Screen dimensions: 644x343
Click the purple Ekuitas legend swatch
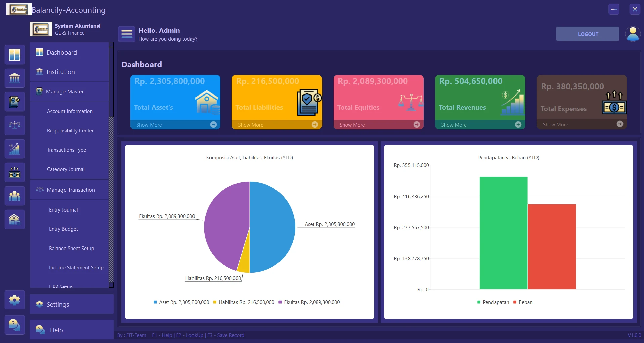280,302
